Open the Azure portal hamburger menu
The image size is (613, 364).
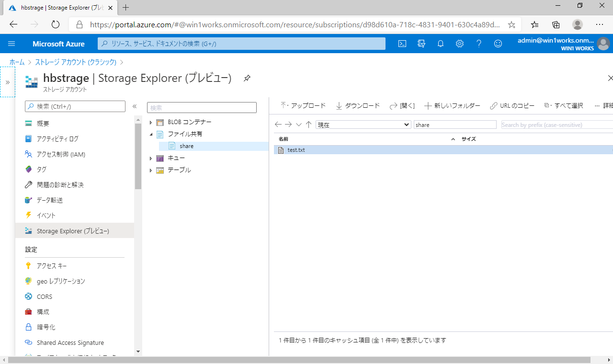coord(11,44)
